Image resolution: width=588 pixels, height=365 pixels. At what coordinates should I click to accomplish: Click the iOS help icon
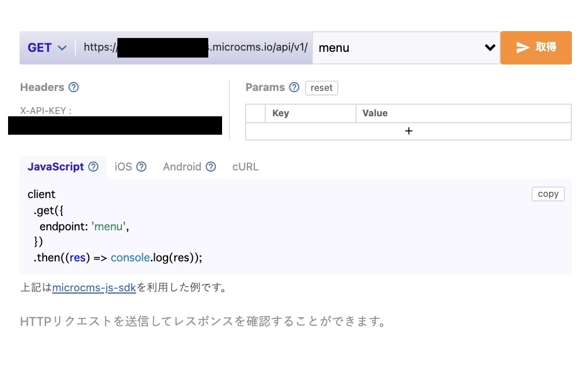pos(142,166)
